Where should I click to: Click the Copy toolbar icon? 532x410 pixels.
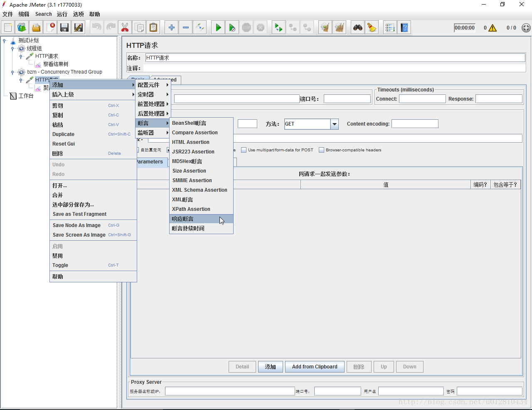click(139, 27)
